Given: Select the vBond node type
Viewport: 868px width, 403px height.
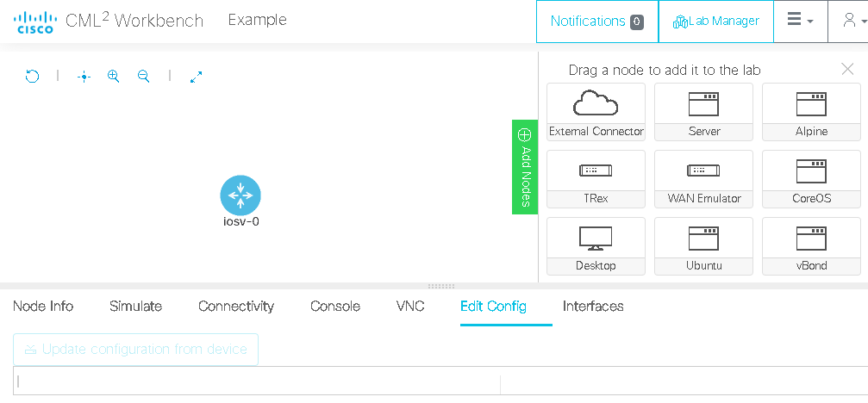Looking at the screenshot, I should 811,246.
